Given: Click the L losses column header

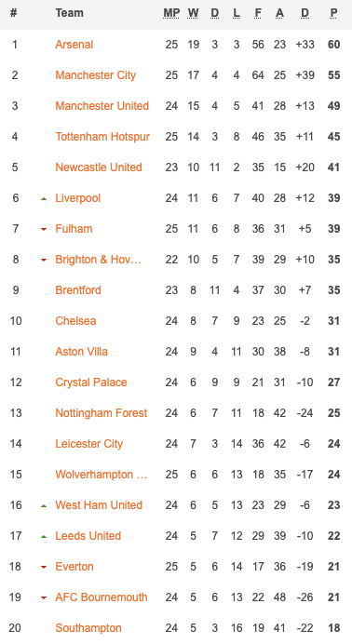Looking at the screenshot, I should click(237, 13).
